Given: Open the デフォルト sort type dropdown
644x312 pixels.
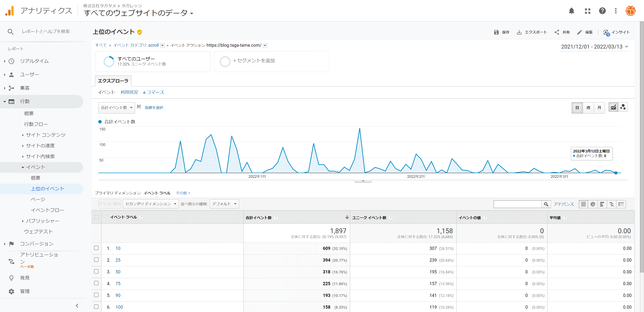Looking at the screenshot, I should [x=224, y=204].
